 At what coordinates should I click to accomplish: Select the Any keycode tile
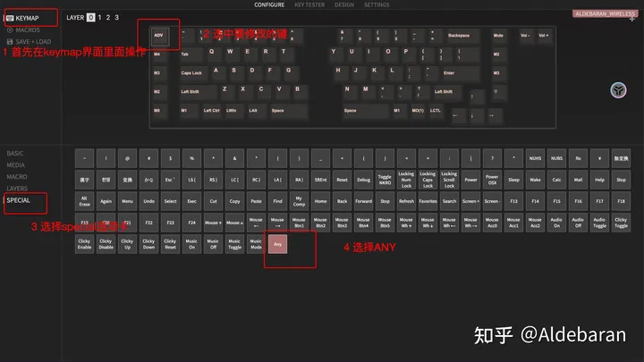pos(277,244)
